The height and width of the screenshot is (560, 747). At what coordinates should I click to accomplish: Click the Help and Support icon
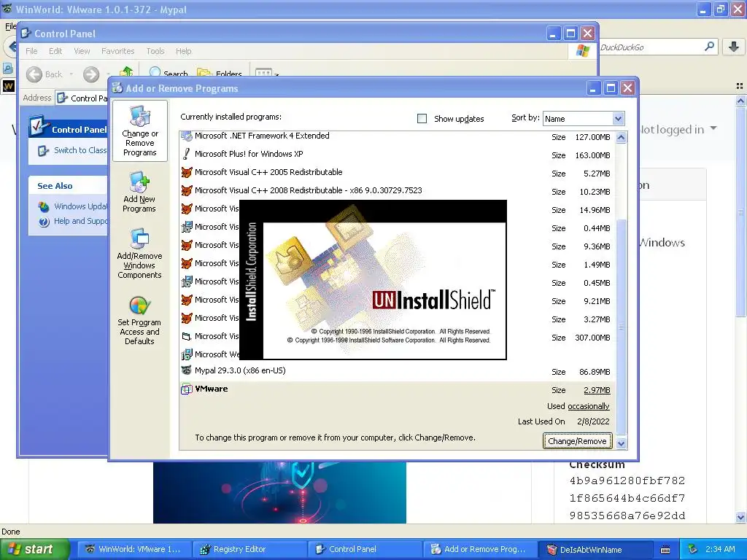[44, 222]
